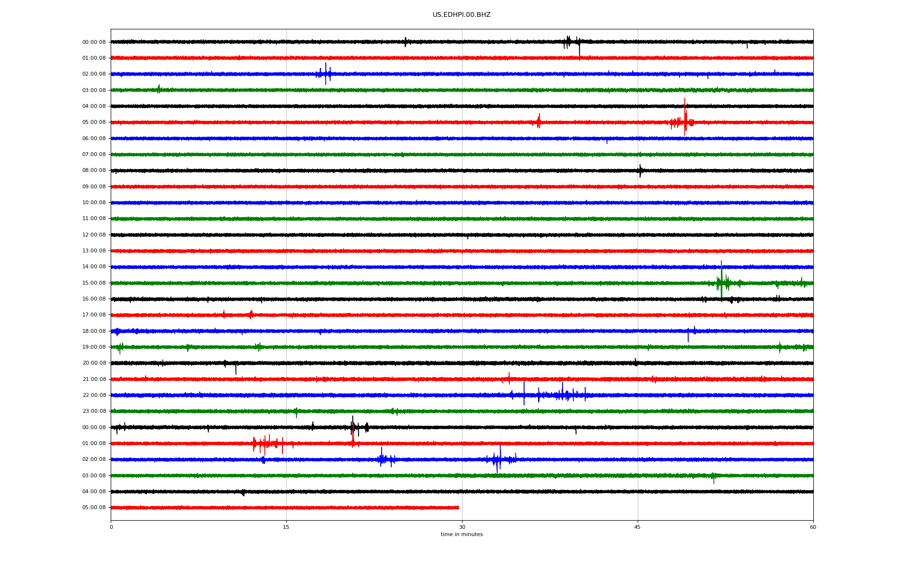This screenshot has width=924, height=578.
Task: Click the US.EDHPI.00.BHZ plot title
Action: point(461,15)
